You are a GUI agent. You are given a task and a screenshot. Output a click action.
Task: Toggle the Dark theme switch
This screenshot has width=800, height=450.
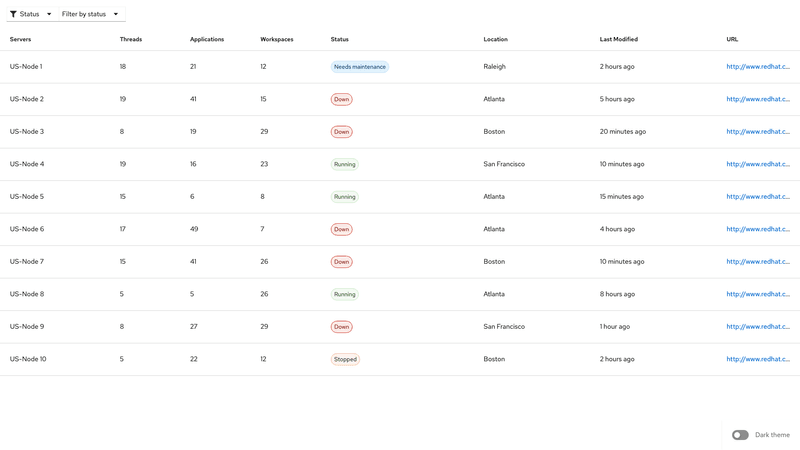(740, 435)
